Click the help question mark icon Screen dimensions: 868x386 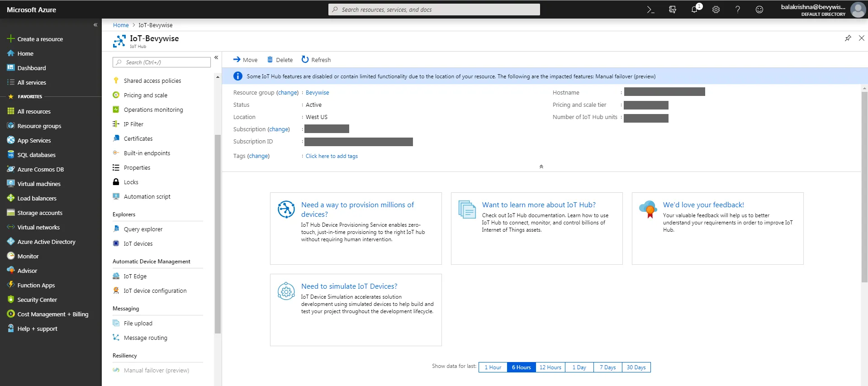coord(738,10)
